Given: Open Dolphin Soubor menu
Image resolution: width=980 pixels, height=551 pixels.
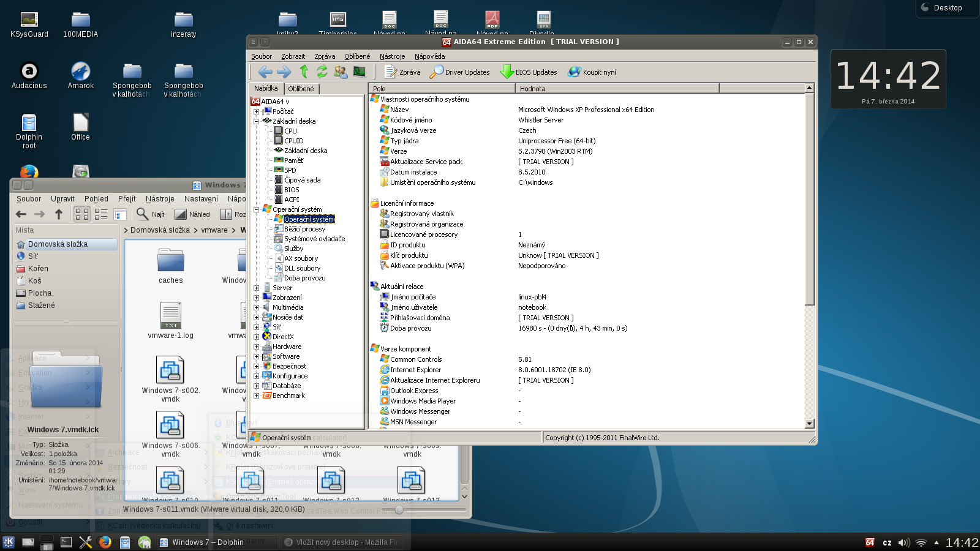Looking at the screenshot, I should pyautogui.click(x=29, y=199).
